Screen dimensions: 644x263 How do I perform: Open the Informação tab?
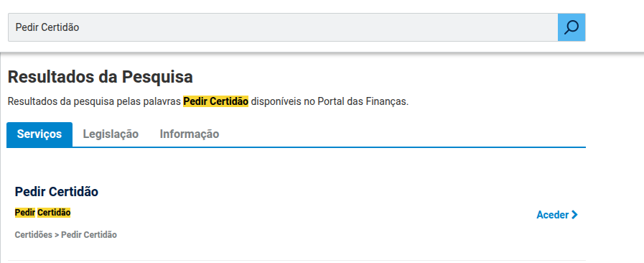click(190, 134)
